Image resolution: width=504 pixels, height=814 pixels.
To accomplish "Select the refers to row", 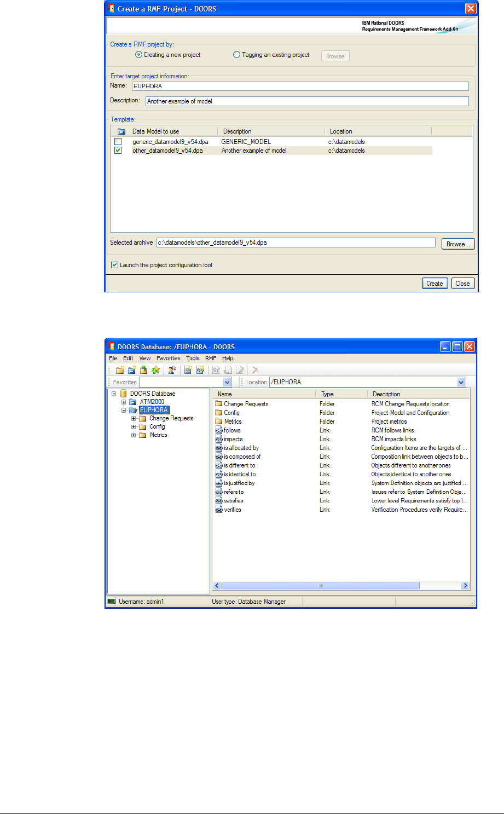I will click(x=341, y=492).
